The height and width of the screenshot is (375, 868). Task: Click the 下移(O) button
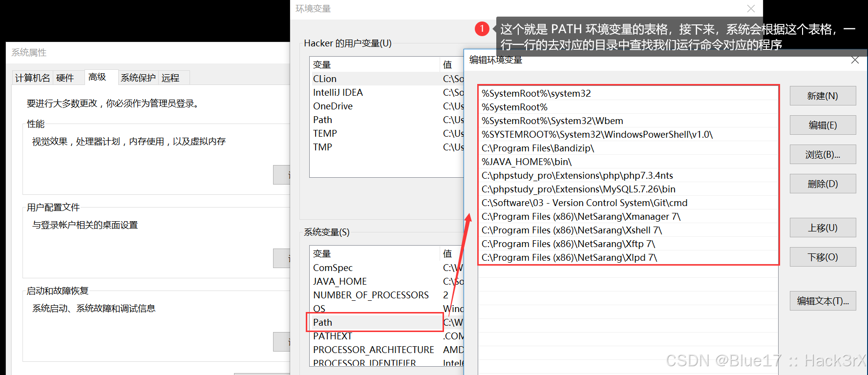point(823,257)
